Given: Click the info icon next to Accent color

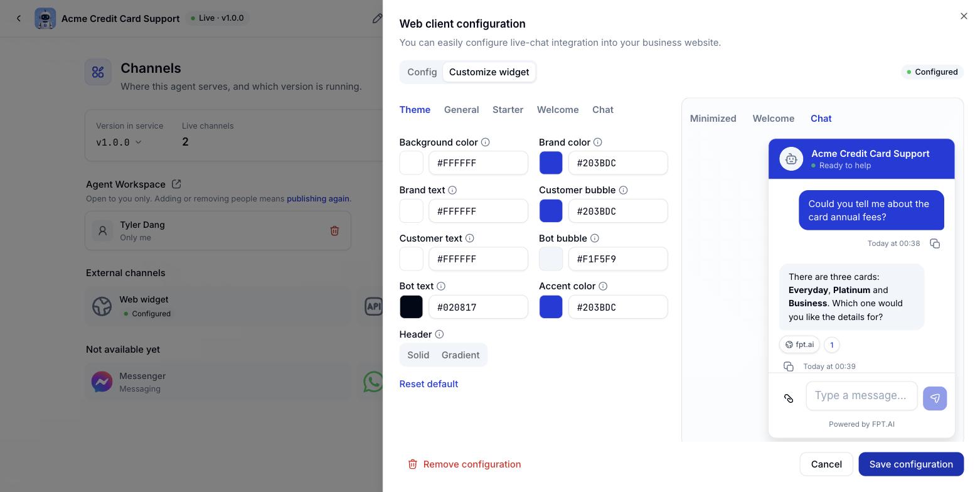Looking at the screenshot, I should tap(603, 286).
